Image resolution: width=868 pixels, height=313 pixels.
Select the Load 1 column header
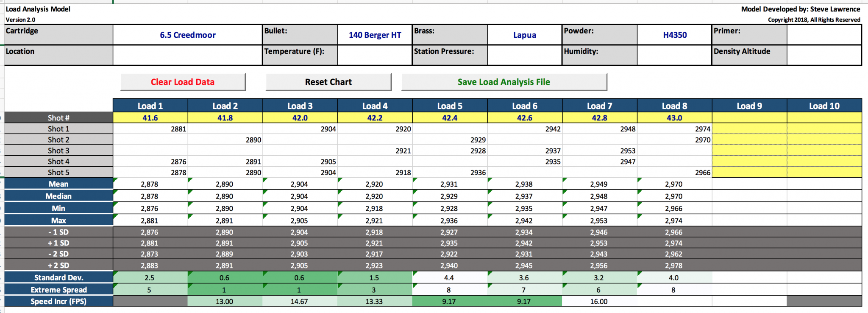click(150, 106)
